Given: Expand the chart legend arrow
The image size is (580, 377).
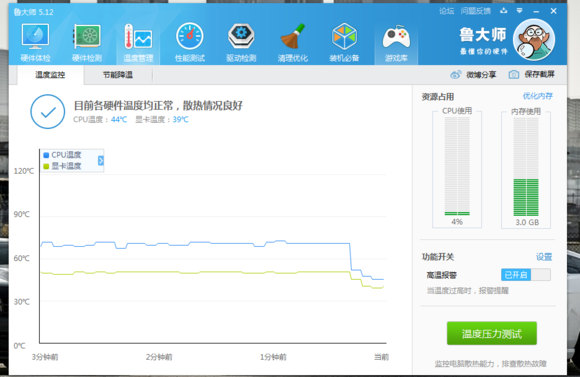Looking at the screenshot, I should point(101,161).
